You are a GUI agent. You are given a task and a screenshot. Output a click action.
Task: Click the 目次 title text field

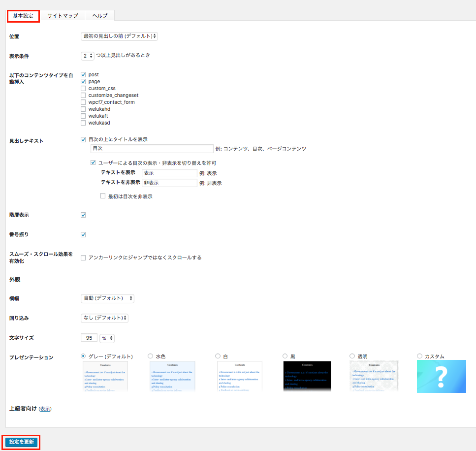click(x=152, y=149)
